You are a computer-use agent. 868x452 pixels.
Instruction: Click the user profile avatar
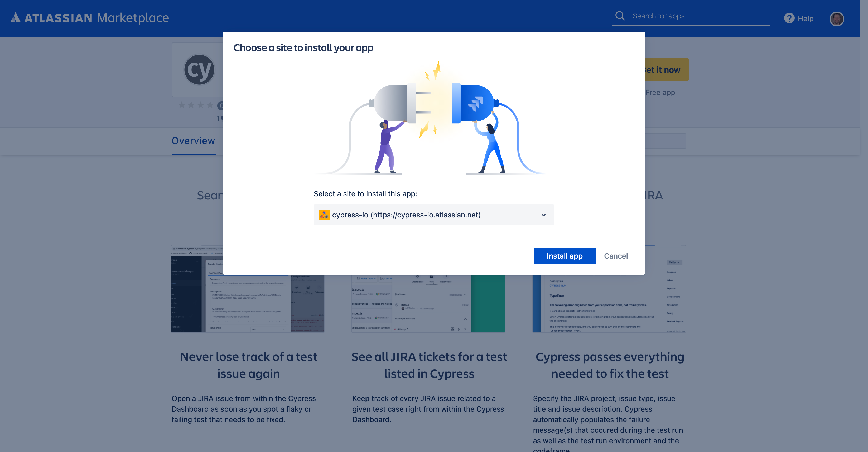point(837,18)
